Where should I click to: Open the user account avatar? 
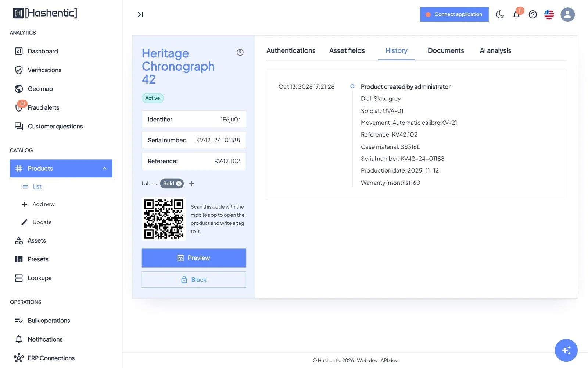coord(567,14)
